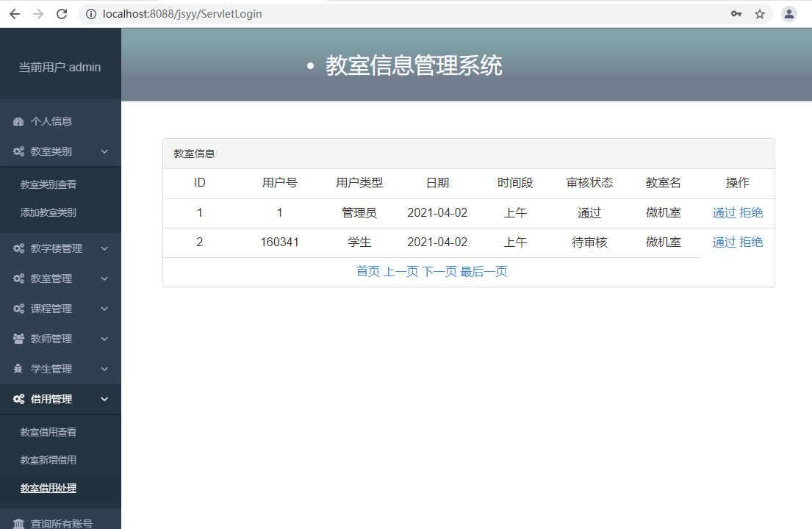Click the 教室名 column header
The width and height of the screenshot is (812, 529).
click(664, 183)
